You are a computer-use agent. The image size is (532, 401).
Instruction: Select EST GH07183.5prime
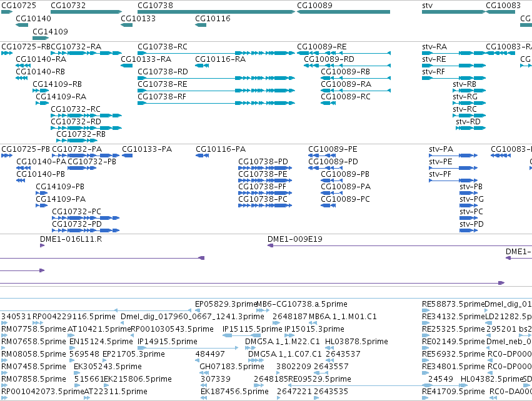point(204,373)
